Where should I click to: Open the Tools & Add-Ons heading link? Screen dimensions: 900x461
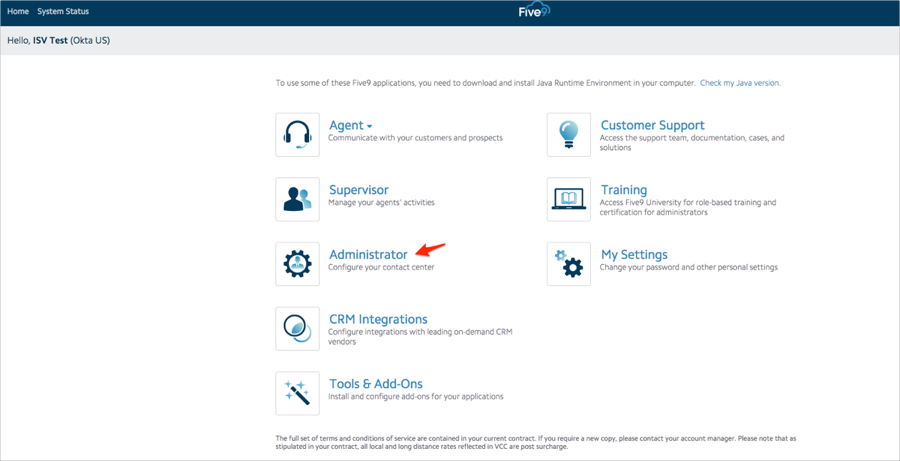click(x=376, y=384)
